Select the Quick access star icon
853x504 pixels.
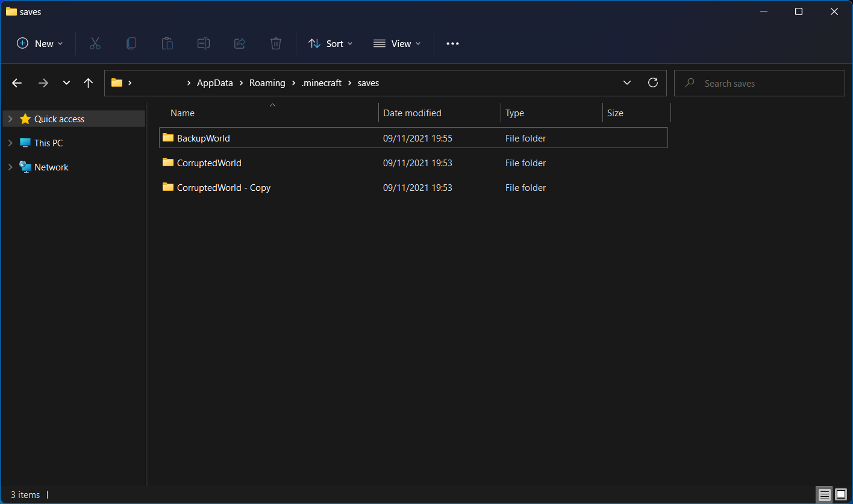[25, 119]
